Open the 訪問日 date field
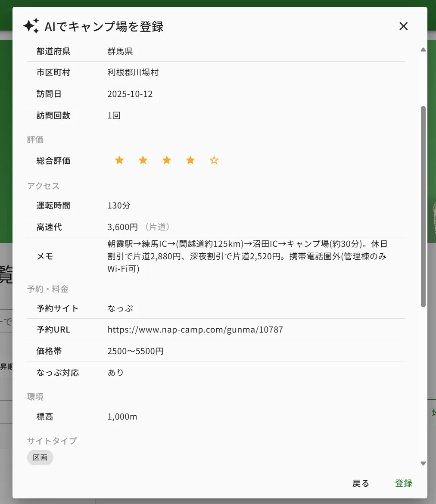The width and height of the screenshot is (436, 504). [x=130, y=93]
